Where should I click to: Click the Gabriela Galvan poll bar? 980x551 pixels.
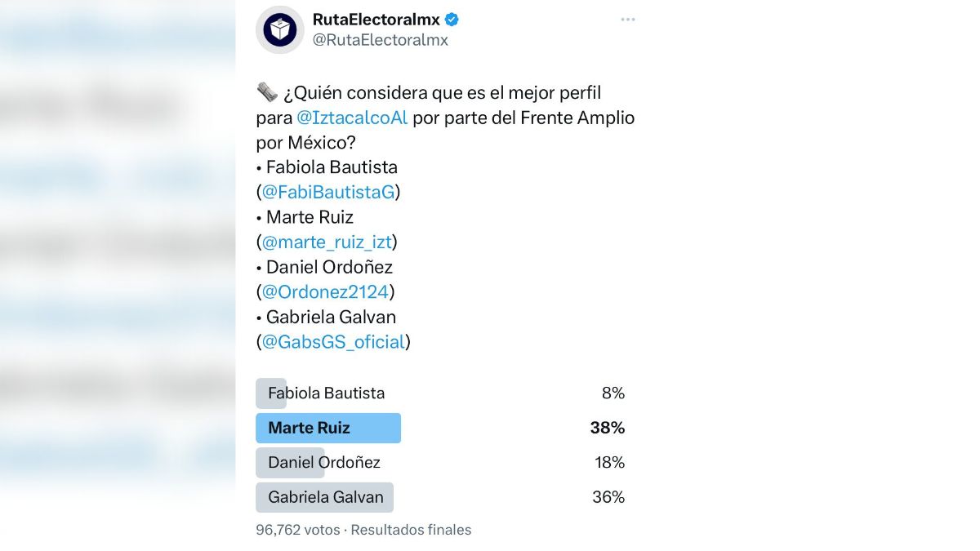325,497
